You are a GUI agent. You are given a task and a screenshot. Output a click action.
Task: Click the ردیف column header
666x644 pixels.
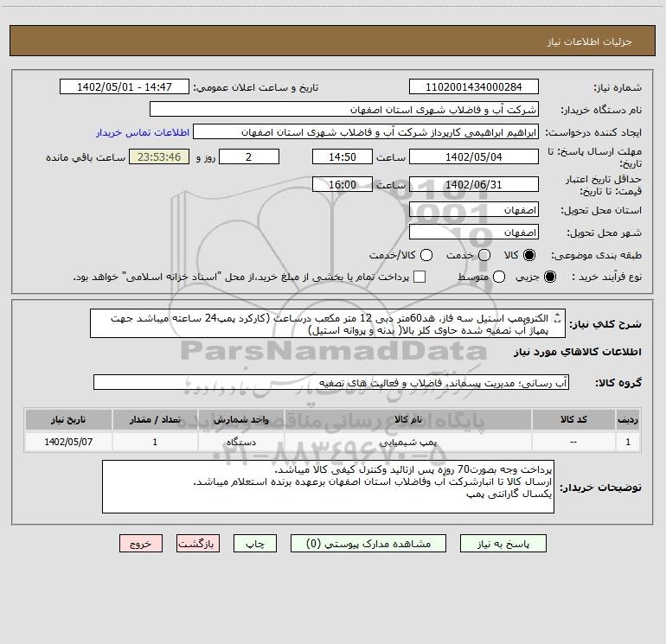tap(628, 419)
